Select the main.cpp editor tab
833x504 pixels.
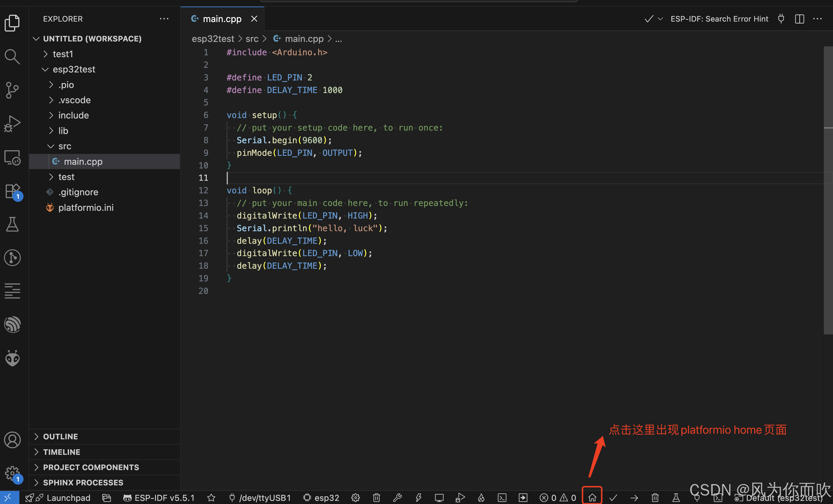click(222, 19)
